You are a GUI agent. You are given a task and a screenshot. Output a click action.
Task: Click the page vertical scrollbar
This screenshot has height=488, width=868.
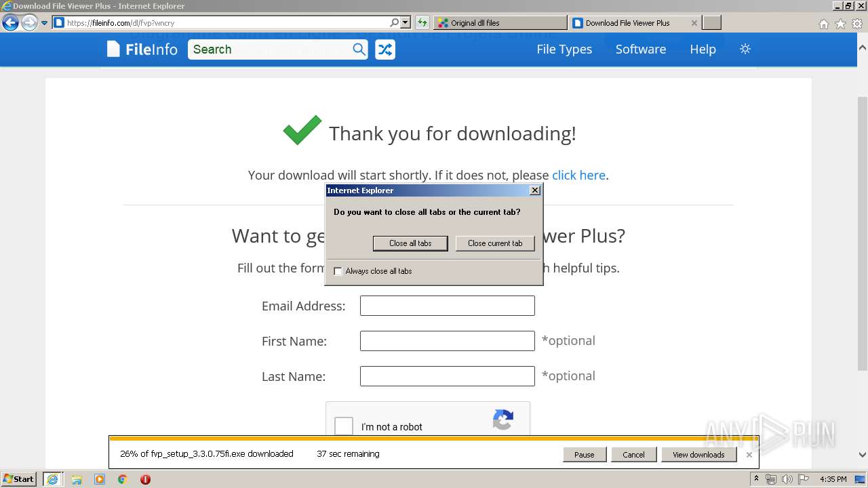863,234
